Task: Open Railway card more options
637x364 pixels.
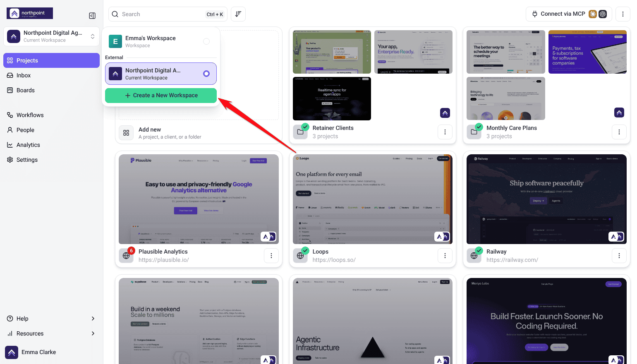Action: click(x=619, y=256)
